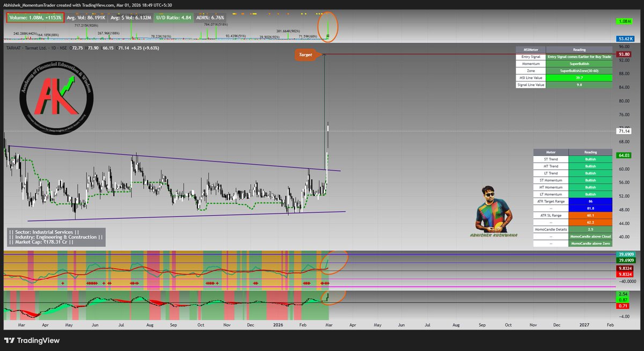The image size is (644, 351).
Task: Click the TARMAT - Tarmat Ltd. symbol title
Action: (26, 48)
